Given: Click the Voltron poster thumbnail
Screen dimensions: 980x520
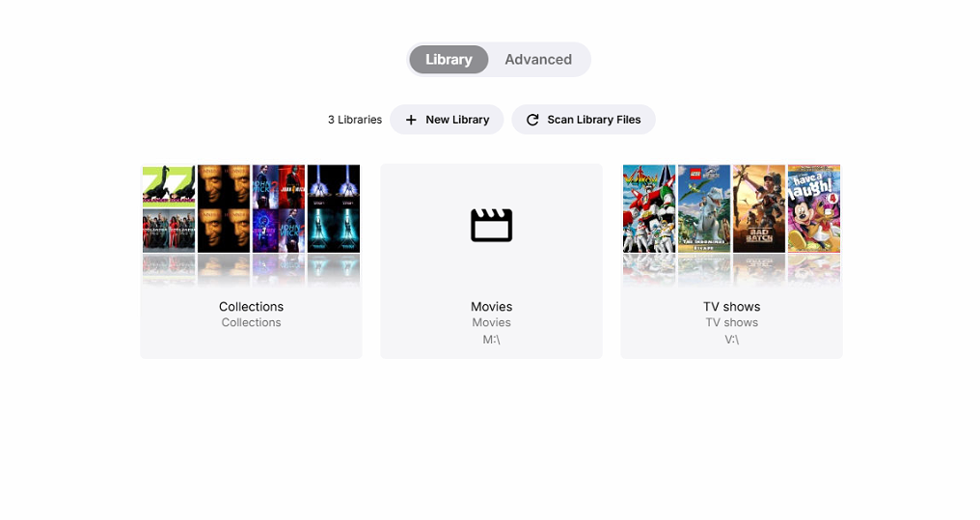Looking at the screenshot, I should click(649, 208).
